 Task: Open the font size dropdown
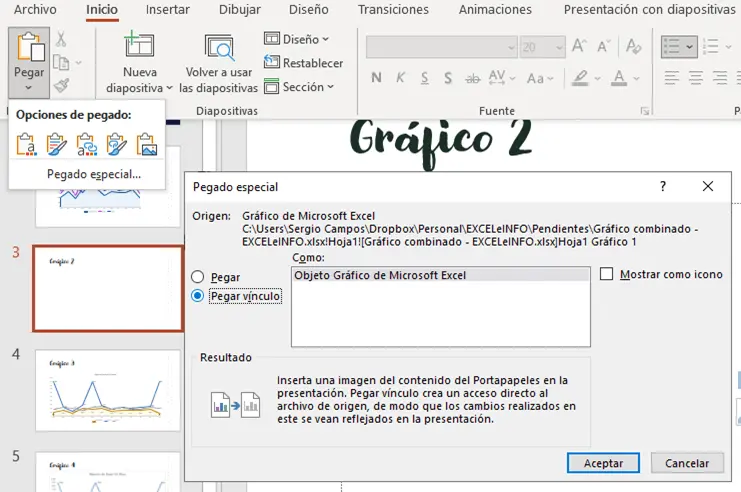(x=558, y=47)
